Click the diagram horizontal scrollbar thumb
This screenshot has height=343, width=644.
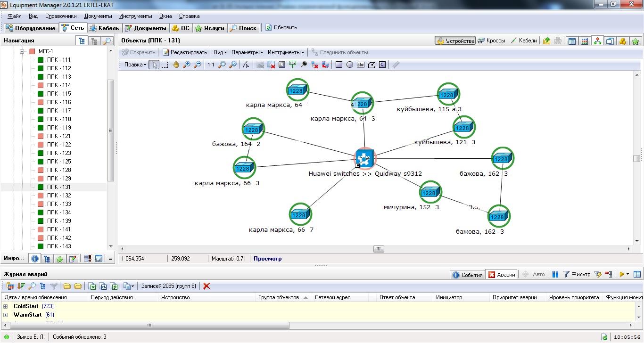coord(379,249)
